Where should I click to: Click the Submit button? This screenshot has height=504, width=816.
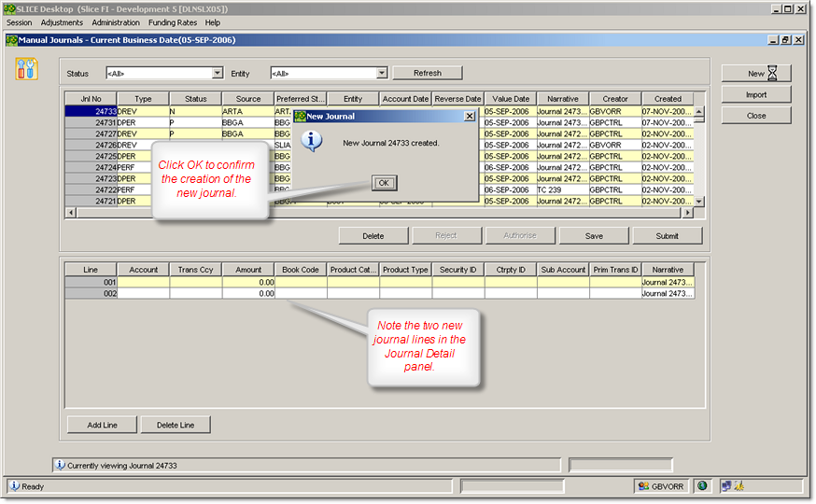tap(667, 236)
